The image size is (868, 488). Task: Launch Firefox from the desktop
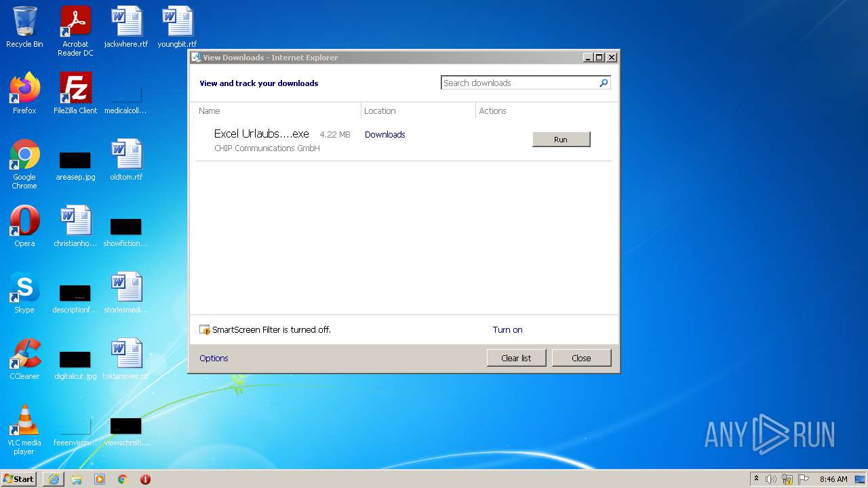[x=24, y=94]
